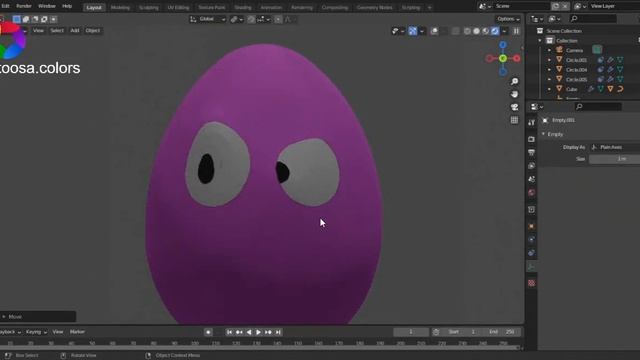Image resolution: width=640 pixels, height=360 pixels.
Task: Add a new workspace with plus tab
Action: click(x=429, y=7)
